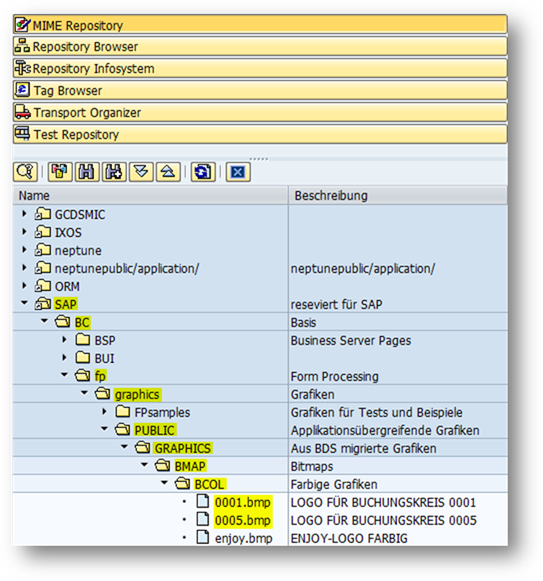Open the Transport Organizer tab
The height and width of the screenshot is (581, 543).
[x=260, y=112]
